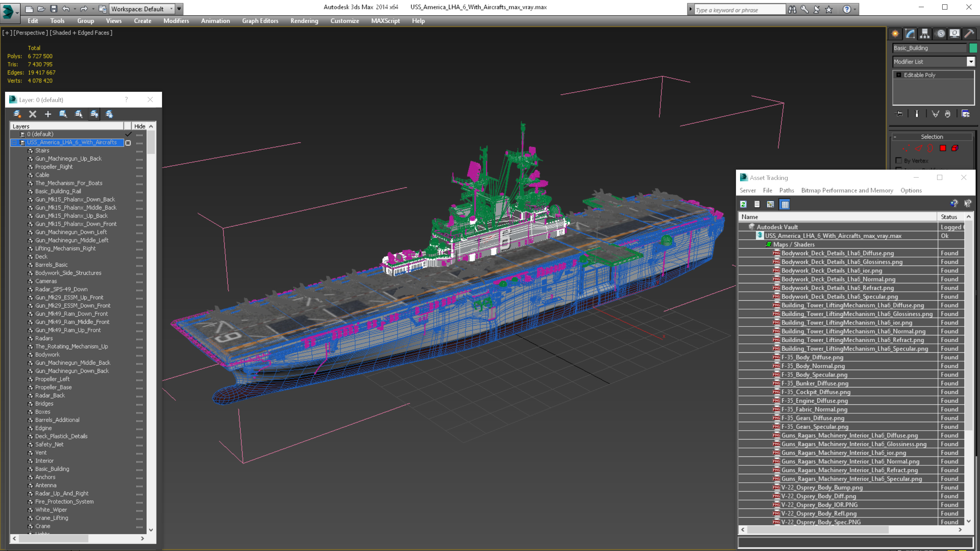The height and width of the screenshot is (551, 980).
Task: Open the Graph Editors menu
Action: click(x=260, y=21)
